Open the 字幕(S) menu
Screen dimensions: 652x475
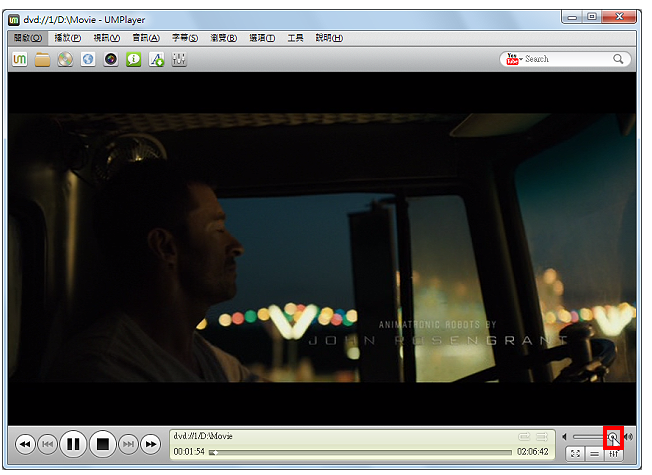185,38
